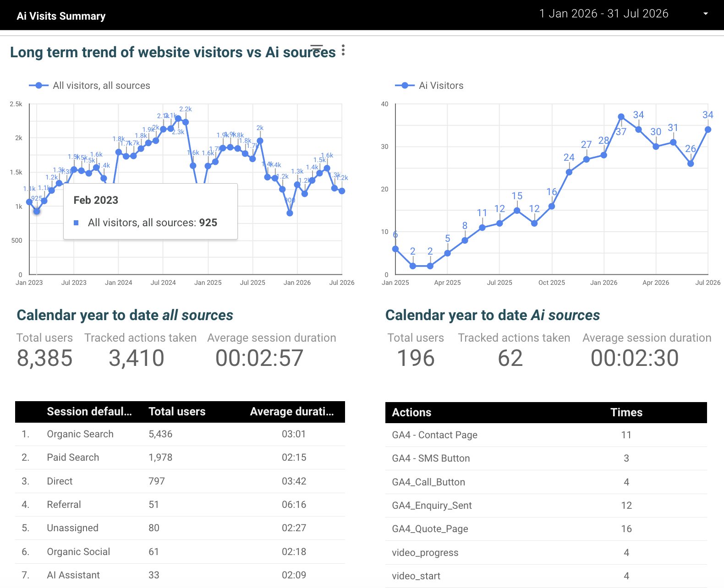Sort the Times column header
The width and height of the screenshot is (724, 588).
[x=626, y=413]
